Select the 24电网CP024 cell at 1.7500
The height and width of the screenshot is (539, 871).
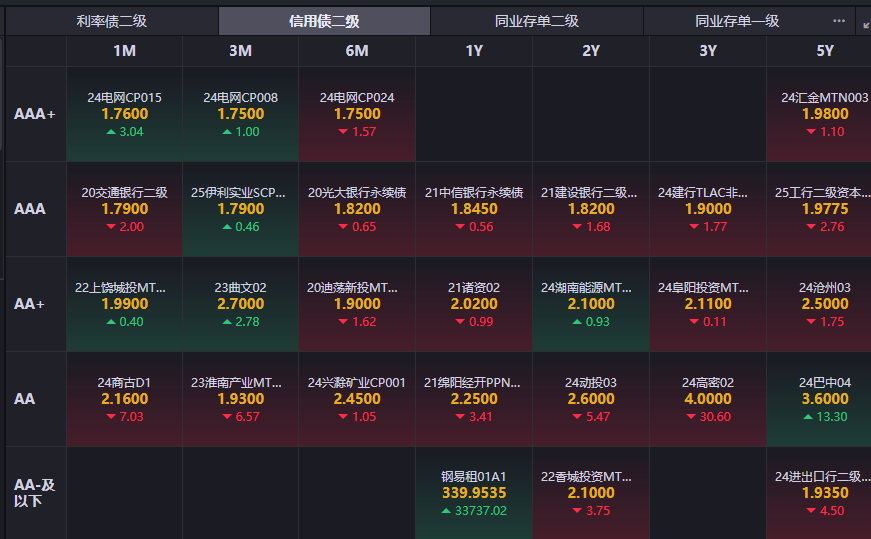pos(357,114)
